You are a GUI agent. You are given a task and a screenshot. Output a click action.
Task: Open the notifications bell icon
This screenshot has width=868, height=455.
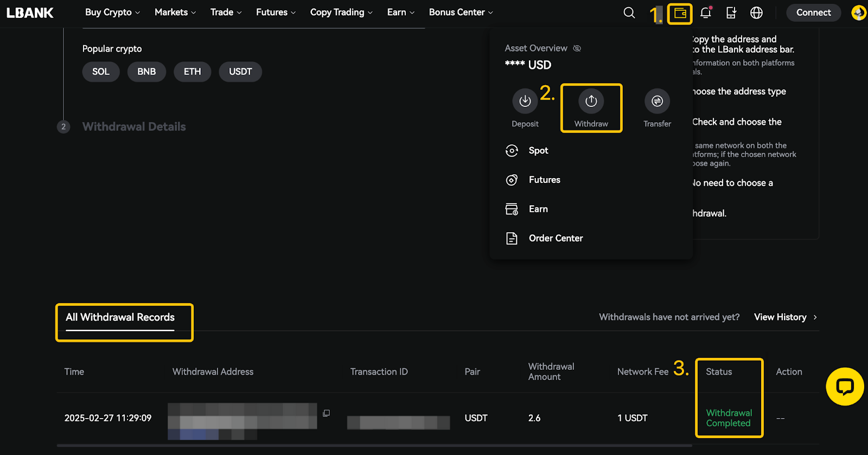[x=706, y=12]
